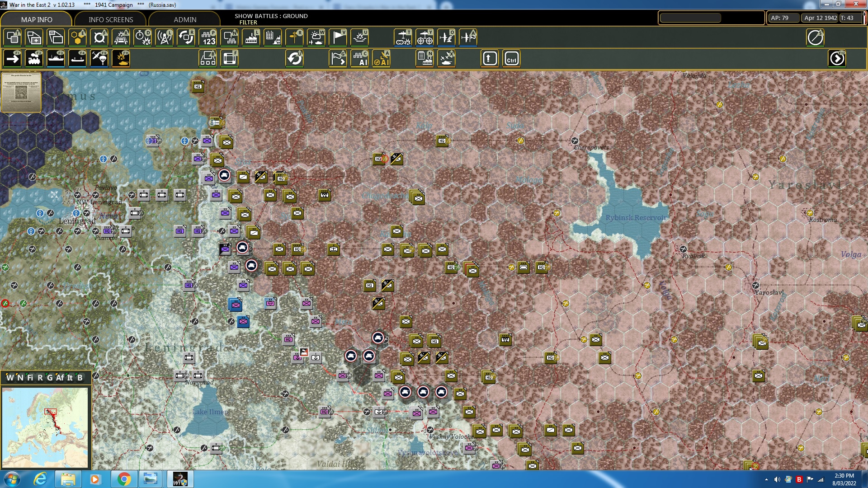Open Windows Explorer from the taskbar

tap(68, 479)
